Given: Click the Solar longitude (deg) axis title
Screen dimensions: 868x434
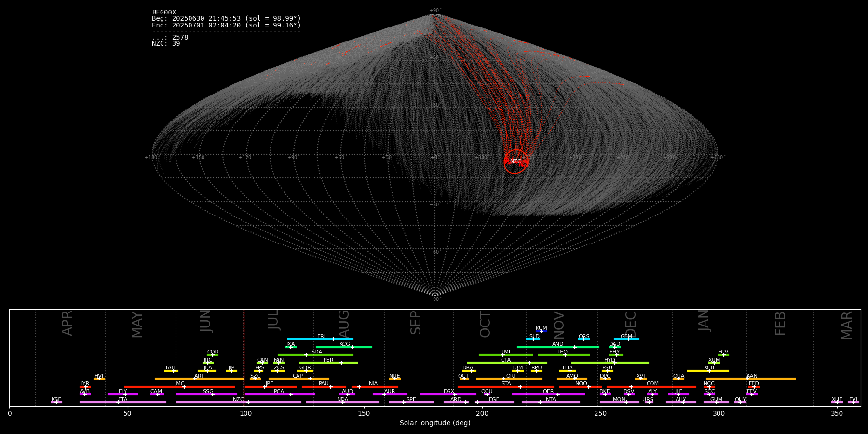Looking at the screenshot, I should (435, 423).
